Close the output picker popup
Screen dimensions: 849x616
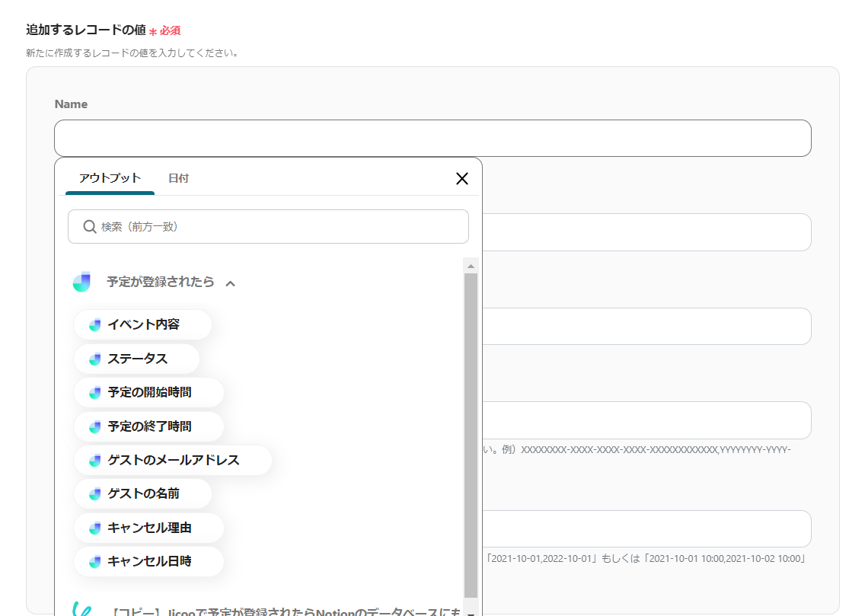(462, 179)
